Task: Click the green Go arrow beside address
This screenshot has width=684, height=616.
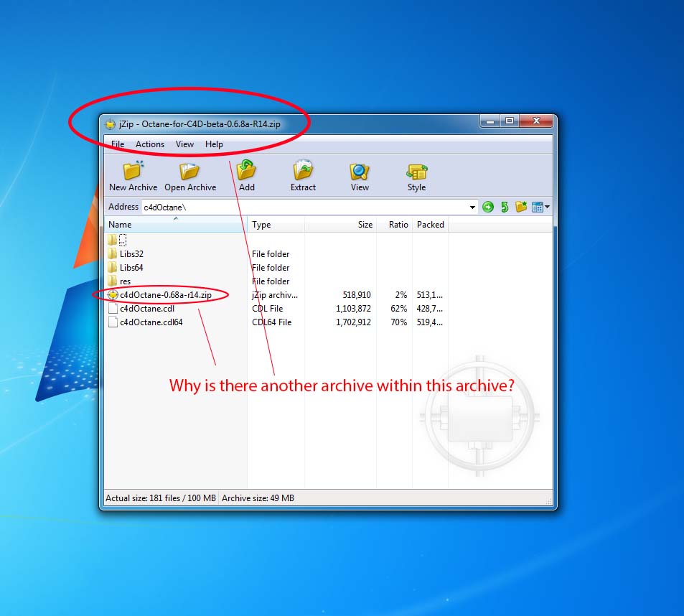Action: click(488, 207)
